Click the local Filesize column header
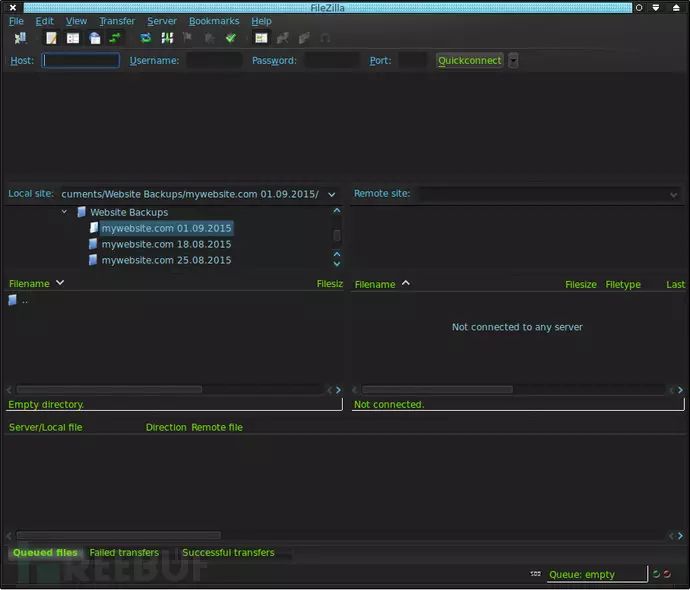 coord(330,284)
